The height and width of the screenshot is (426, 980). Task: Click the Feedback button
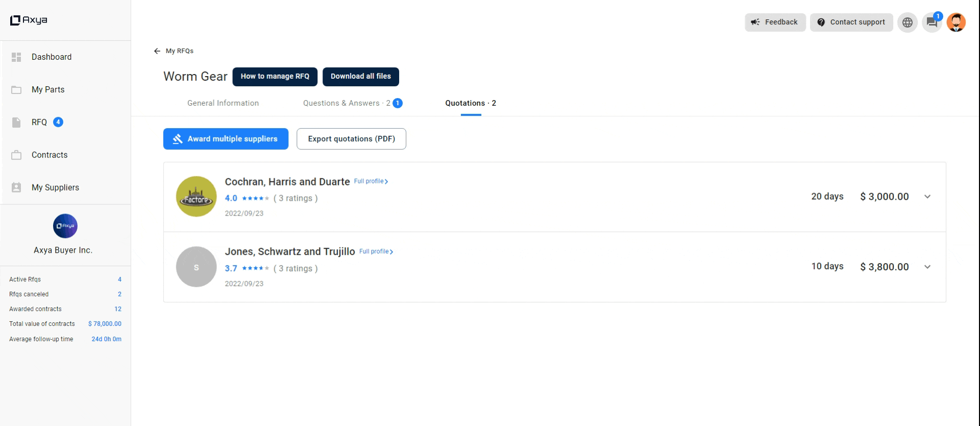tap(775, 22)
